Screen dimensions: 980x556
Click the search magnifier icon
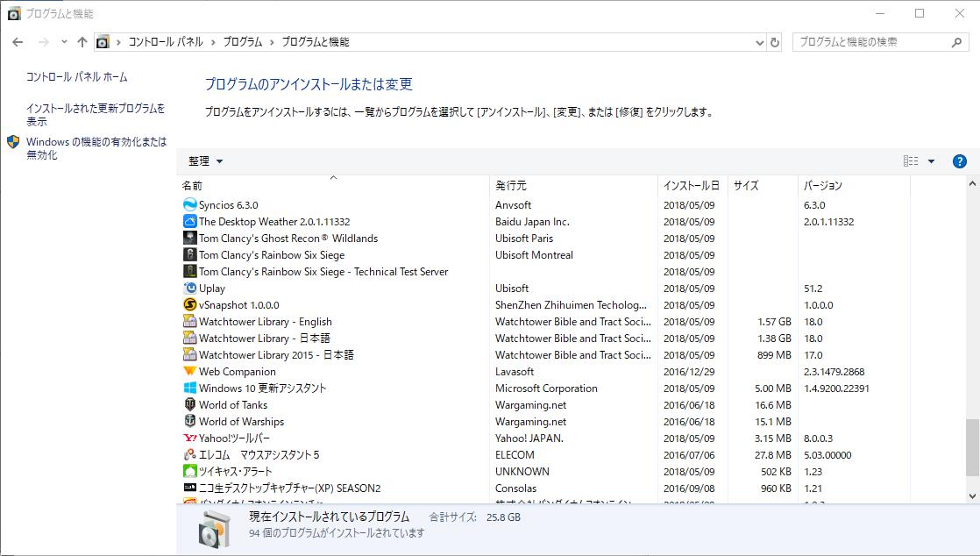(x=956, y=42)
